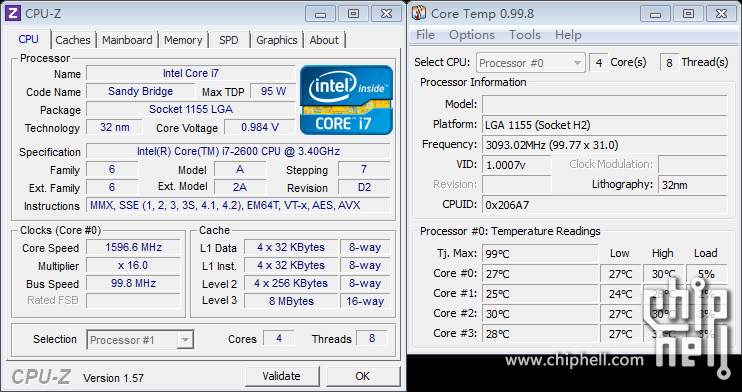742x392 pixels.
Task: Click the Level 3 16-way associativity cell
Action: point(365,301)
